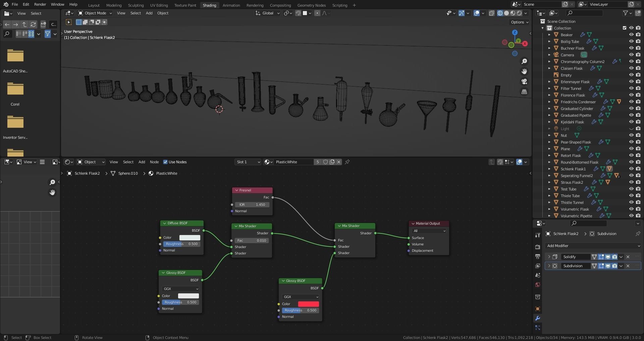Viewport: 644px width, 341px height.
Task: Click the material user count 5 button
Action: pyautogui.click(x=318, y=162)
